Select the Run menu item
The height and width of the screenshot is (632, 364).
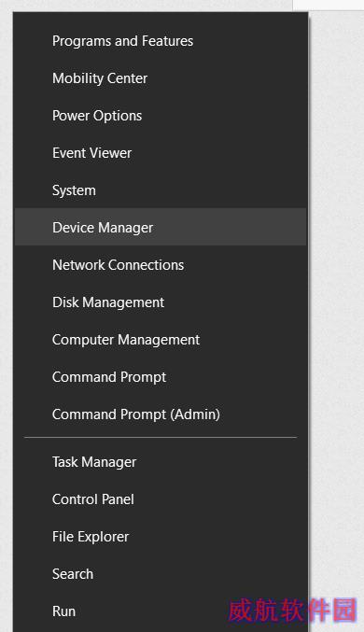click(161, 611)
